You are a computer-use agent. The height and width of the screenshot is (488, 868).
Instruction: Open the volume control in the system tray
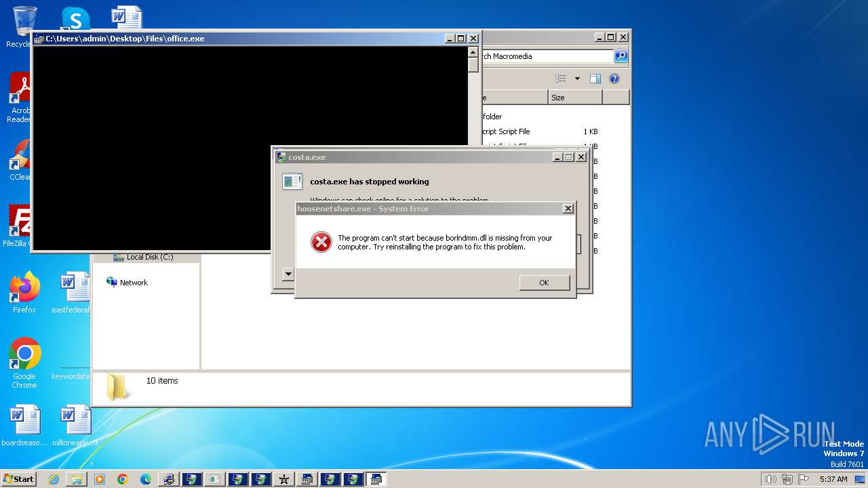click(x=771, y=479)
